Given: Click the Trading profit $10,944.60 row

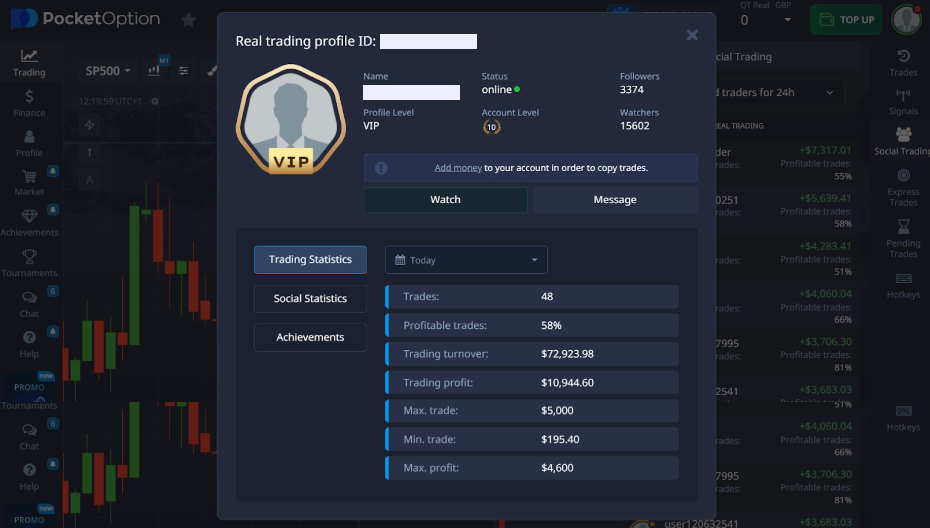Looking at the screenshot, I should click(532, 383).
